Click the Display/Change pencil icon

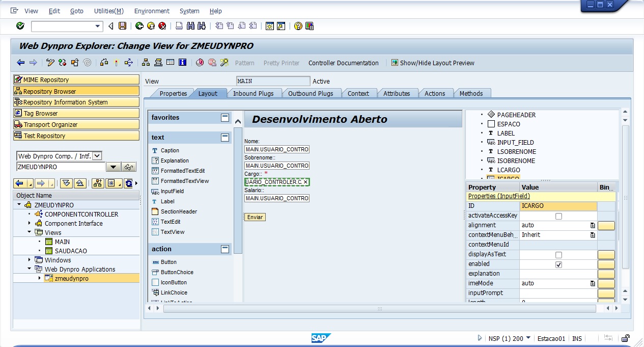(50, 63)
